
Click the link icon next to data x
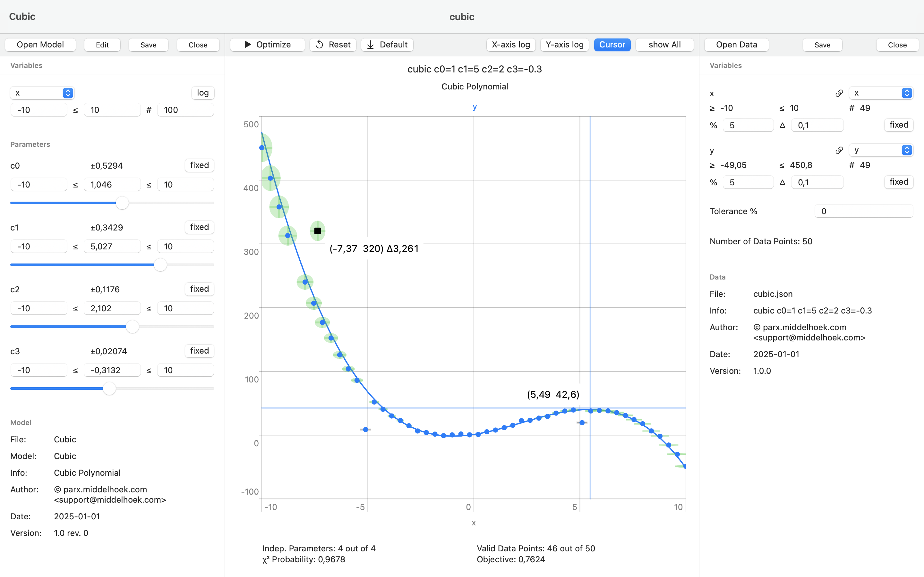pos(839,94)
